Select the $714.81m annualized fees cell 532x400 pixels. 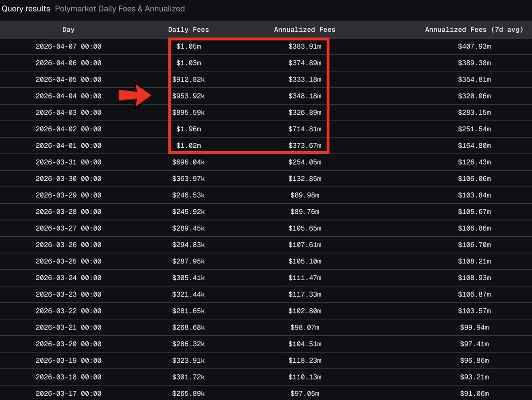click(305, 129)
